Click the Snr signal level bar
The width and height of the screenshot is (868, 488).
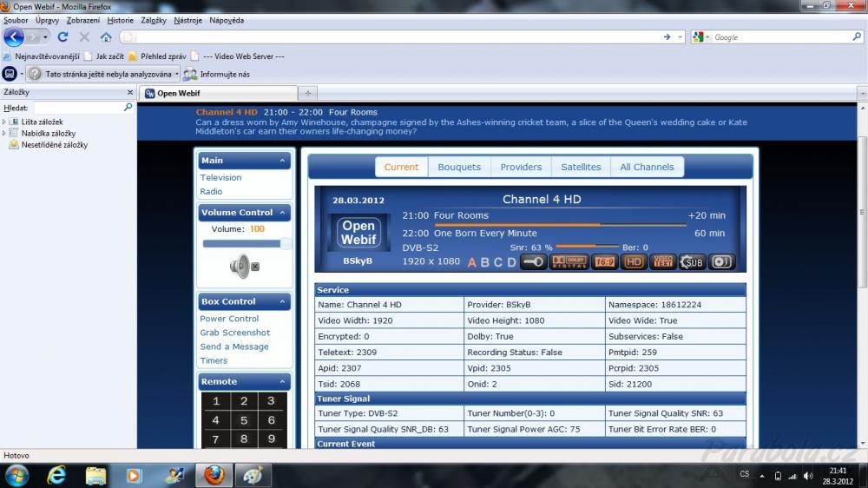click(x=587, y=246)
